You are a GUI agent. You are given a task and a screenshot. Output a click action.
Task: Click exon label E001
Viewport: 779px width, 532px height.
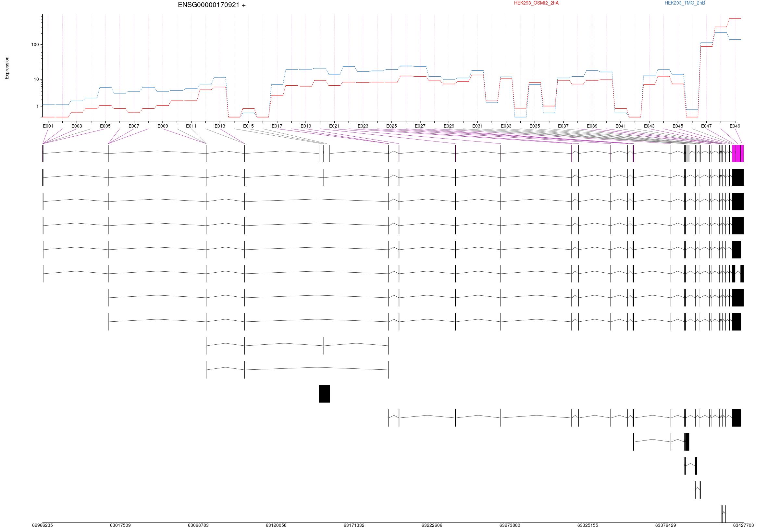click(48, 126)
